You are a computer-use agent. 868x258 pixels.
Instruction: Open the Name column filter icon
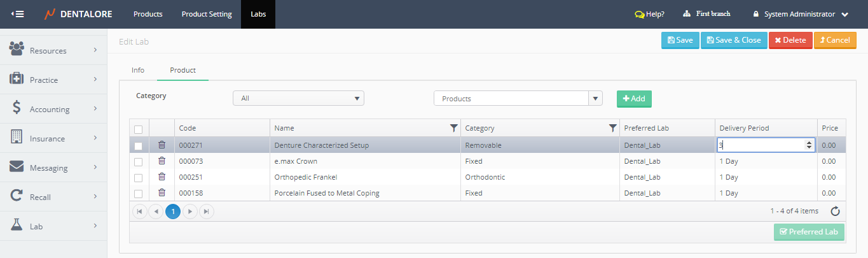[453, 128]
